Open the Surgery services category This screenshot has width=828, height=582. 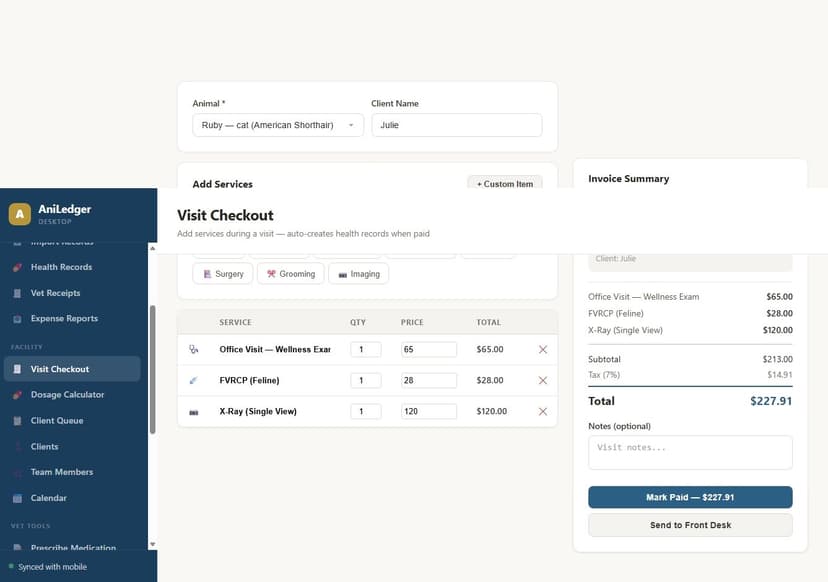(x=222, y=273)
